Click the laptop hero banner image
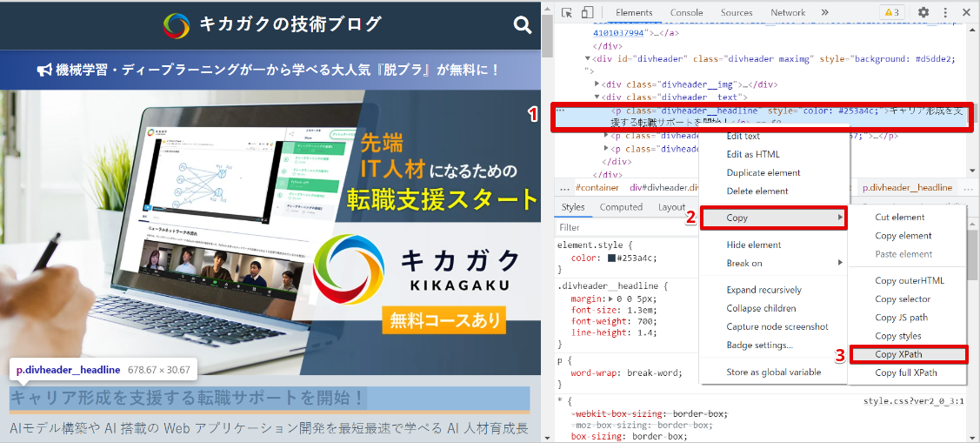 (270, 232)
